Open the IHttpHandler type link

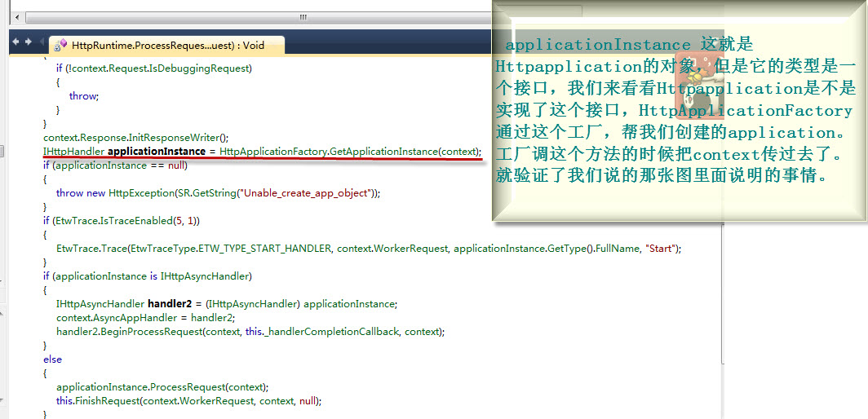[73, 151]
